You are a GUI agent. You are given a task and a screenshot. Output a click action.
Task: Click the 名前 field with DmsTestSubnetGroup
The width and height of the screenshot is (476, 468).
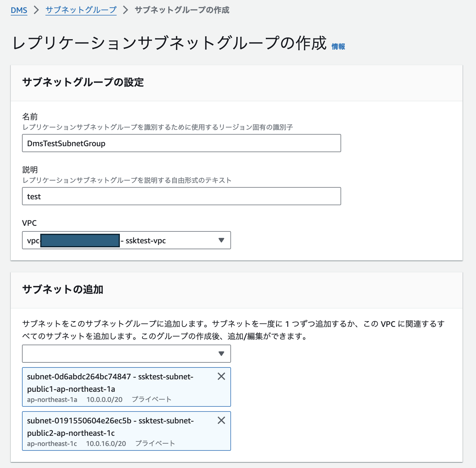click(x=181, y=143)
